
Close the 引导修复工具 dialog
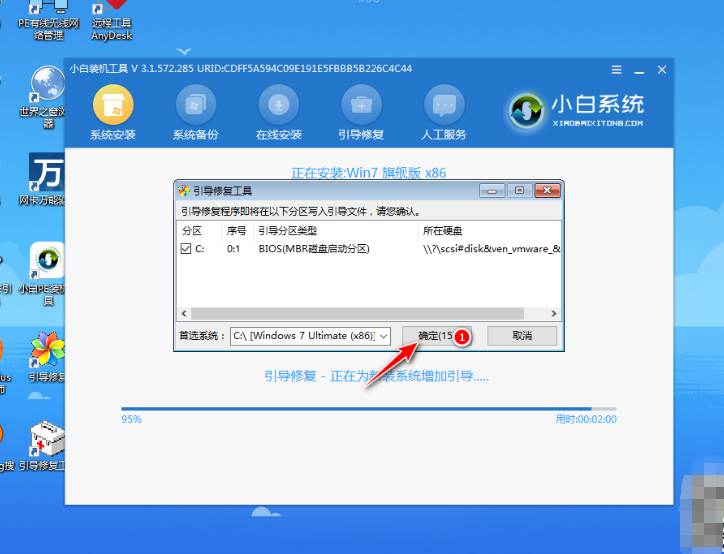coord(548,191)
